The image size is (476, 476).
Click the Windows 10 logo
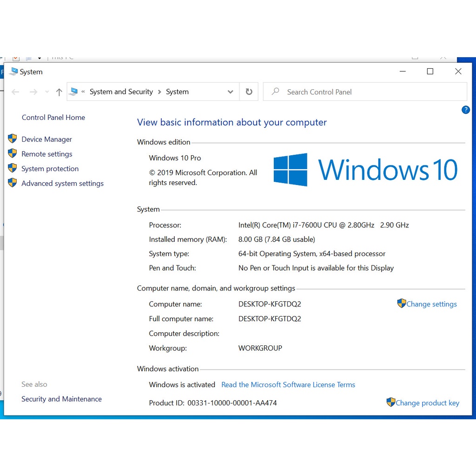pyautogui.click(x=365, y=170)
